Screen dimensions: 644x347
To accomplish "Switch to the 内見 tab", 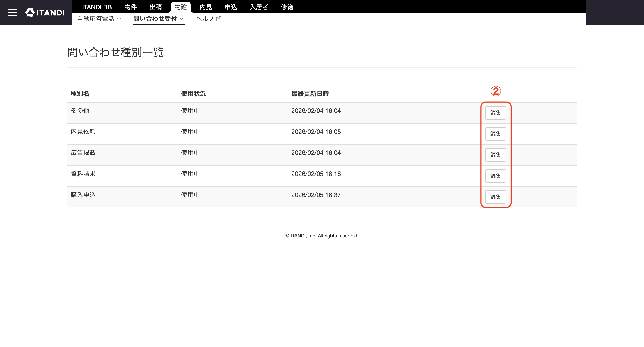I will (x=205, y=7).
